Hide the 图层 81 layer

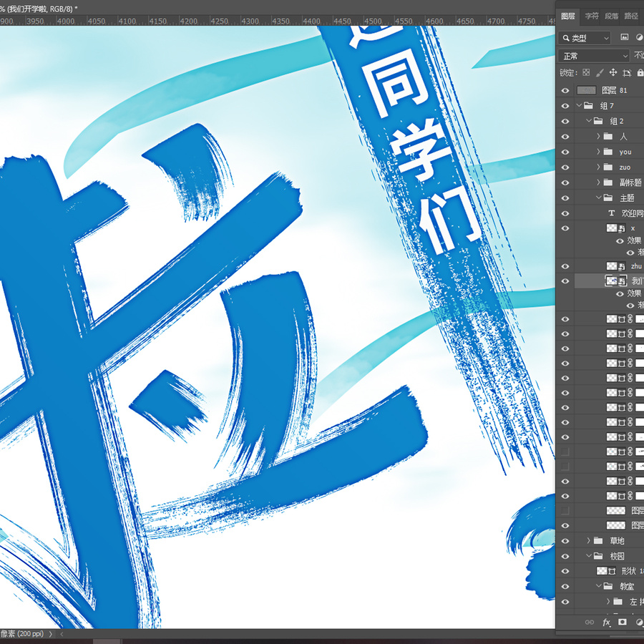tap(565, 91)
